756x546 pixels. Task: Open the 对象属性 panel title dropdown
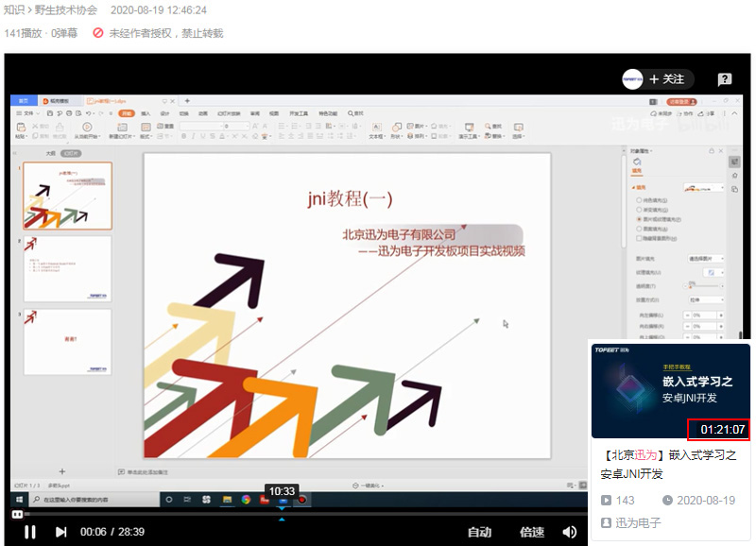click(x=642, y=151)
